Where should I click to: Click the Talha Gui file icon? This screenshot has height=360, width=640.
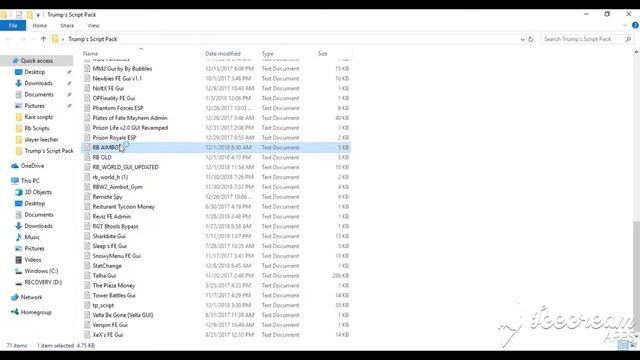pos(87,276)
